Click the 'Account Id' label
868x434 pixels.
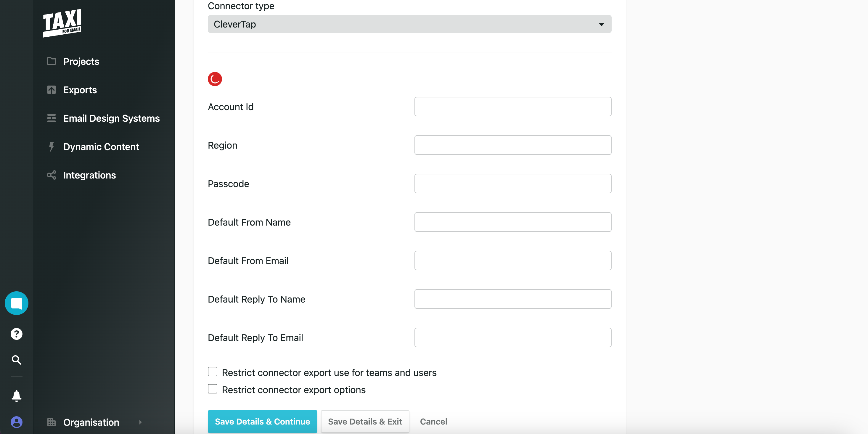(x=231, y=107)
